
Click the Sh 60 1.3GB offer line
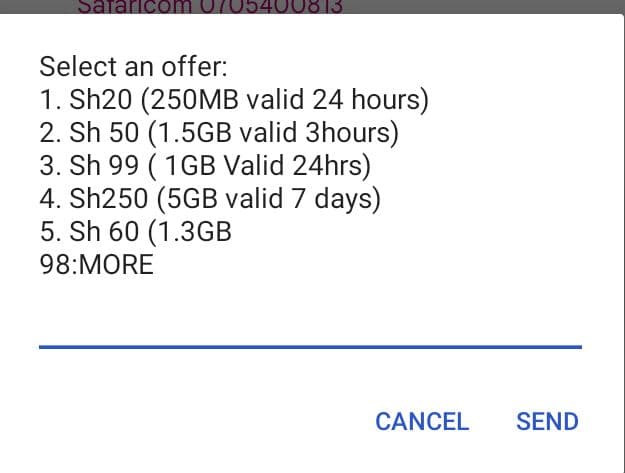pos(135,232)
